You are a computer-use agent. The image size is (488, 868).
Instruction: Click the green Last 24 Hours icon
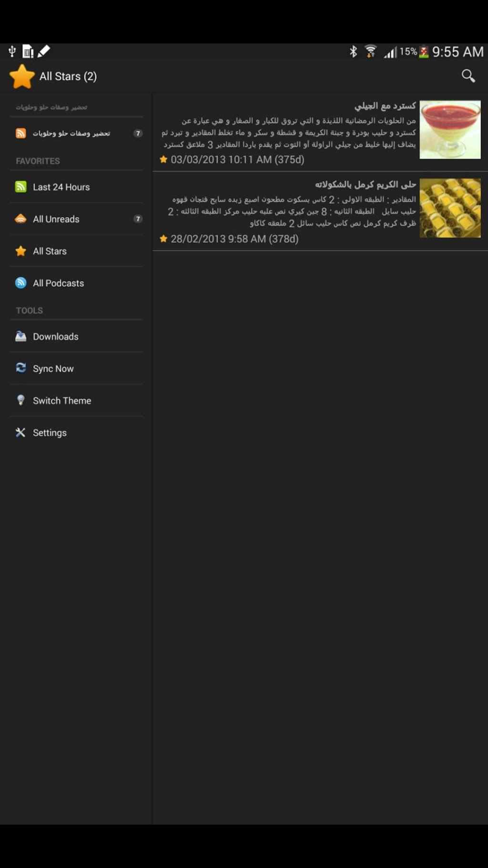(20, 186)
